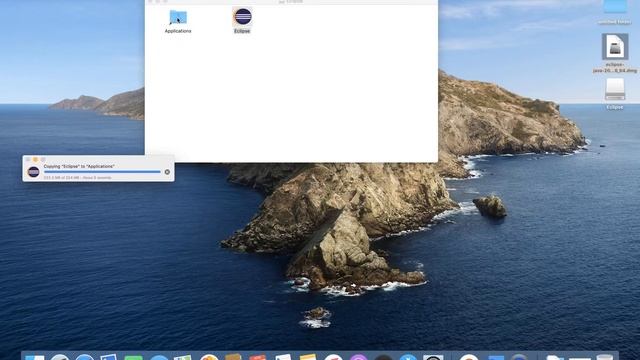Image resolution: width=640 pixels, height=360 pixels.
Task: Click the blue copy progress bar
Action: (x=102, y=172)
